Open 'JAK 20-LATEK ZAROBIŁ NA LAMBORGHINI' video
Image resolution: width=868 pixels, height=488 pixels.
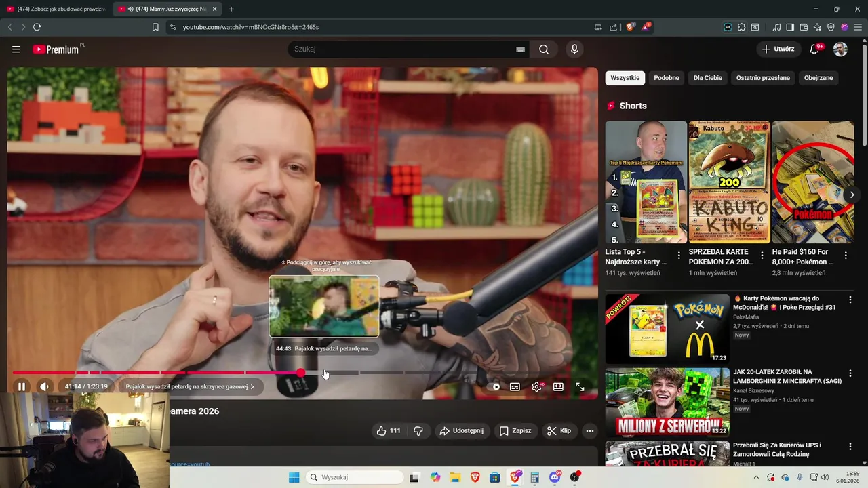pos(787,376)
